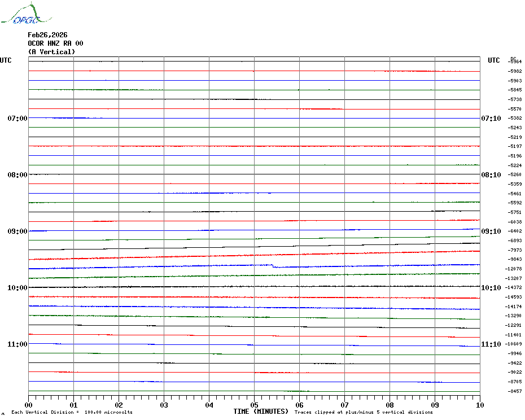Click the DC offset value '-8457'
Screen dimensions: 525x420
515,391
